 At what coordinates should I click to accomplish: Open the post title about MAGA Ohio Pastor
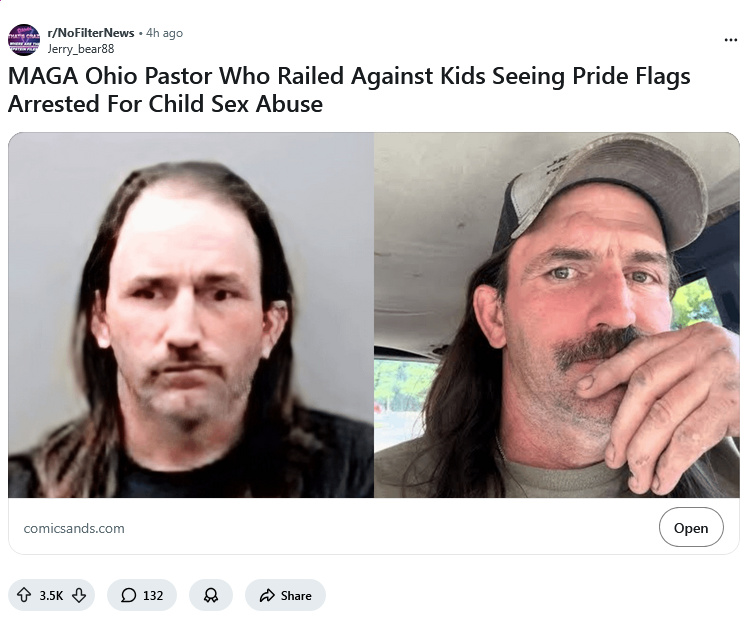[x=349, y=89]
